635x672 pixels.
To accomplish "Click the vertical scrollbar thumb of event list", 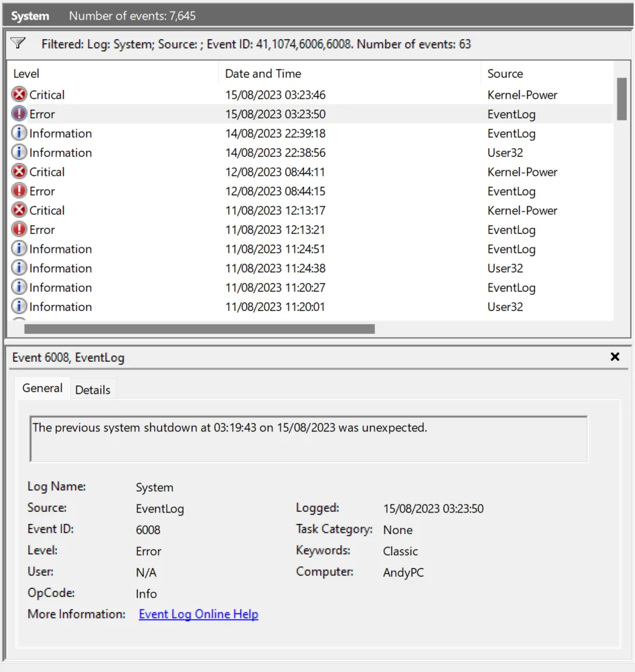I will tap(621, 99).
